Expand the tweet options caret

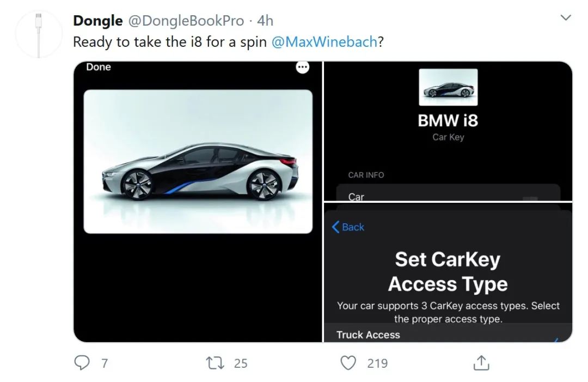[566, 18]
